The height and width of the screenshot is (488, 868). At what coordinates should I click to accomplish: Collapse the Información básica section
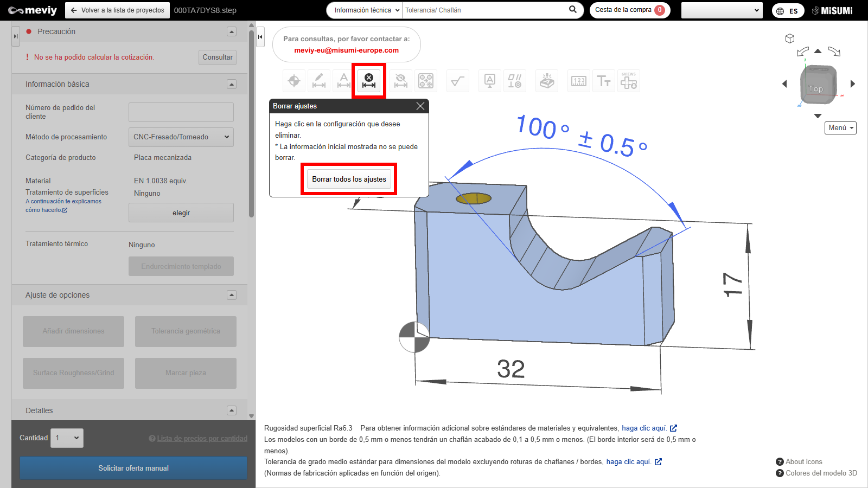(x=232, y=84)
